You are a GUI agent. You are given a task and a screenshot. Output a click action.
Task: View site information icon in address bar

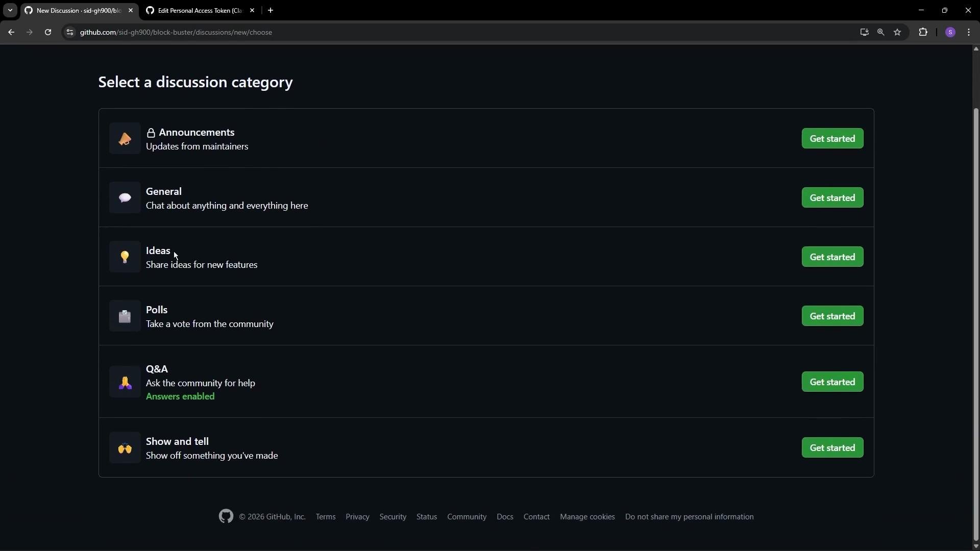(70, 32)
